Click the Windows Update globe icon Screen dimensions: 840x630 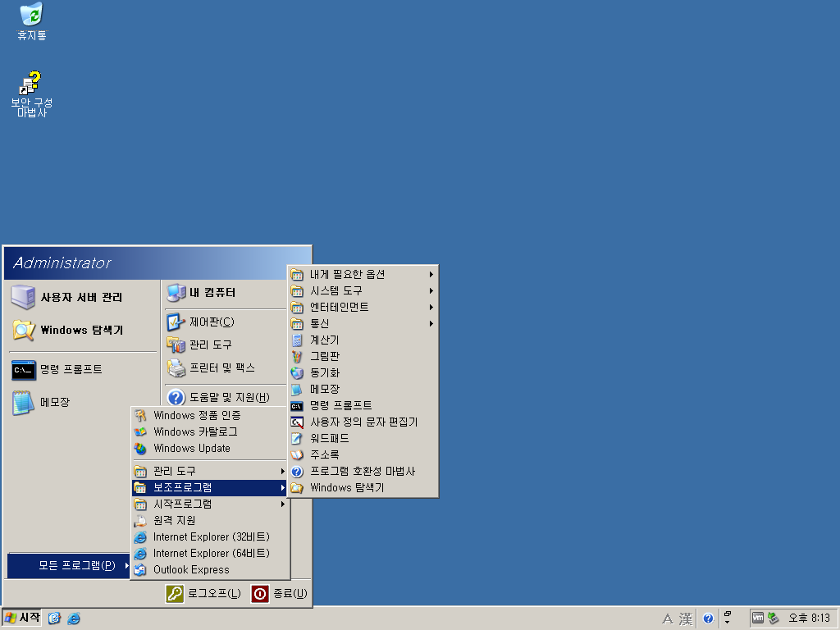(x=140, y=449)
